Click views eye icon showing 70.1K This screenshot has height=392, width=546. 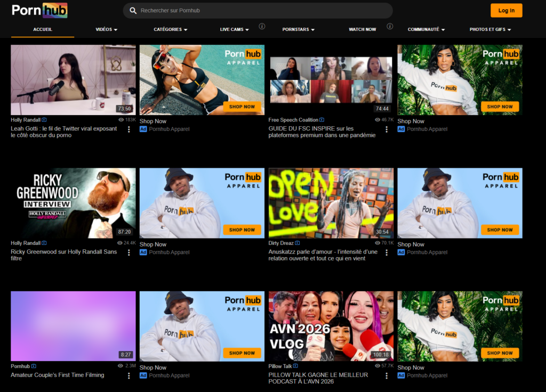[378, 243]
